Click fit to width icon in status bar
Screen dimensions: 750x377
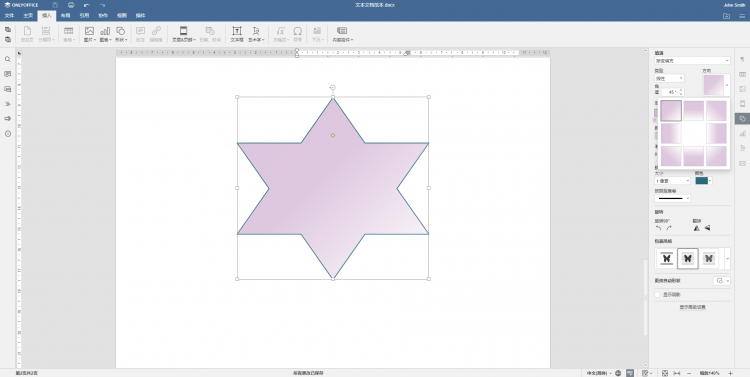pos(677,373)
